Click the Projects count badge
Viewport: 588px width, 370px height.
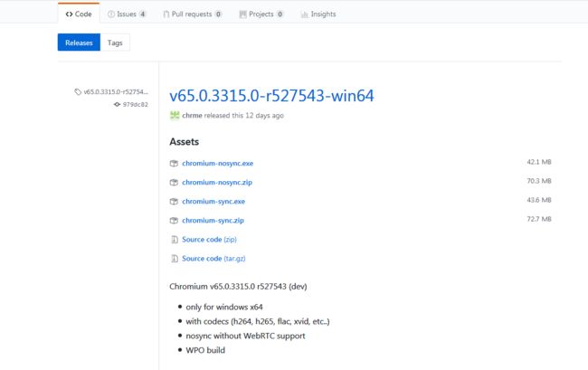280,14
